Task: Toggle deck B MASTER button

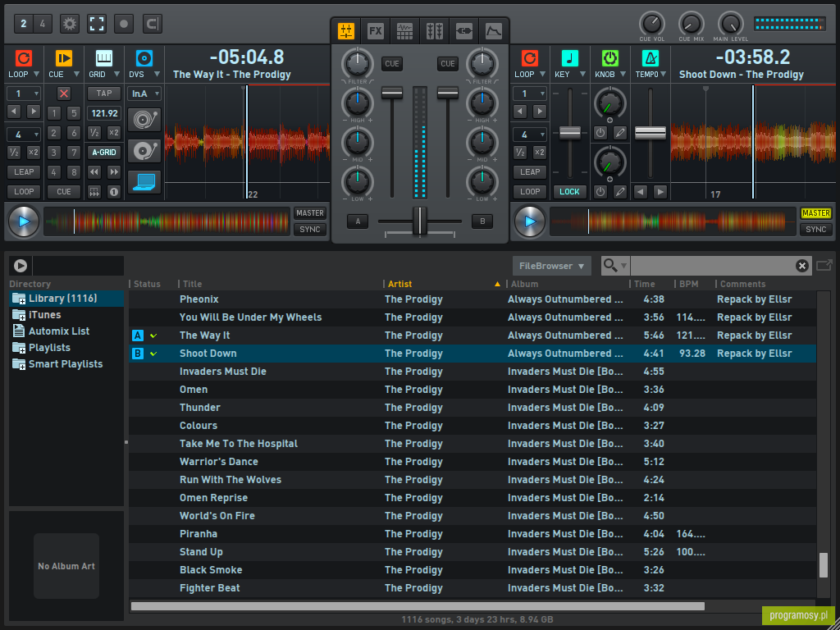Action: 816,213
